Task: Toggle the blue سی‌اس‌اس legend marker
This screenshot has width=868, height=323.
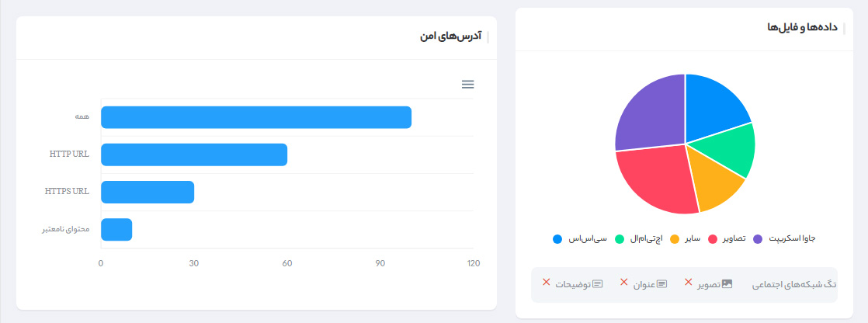Action: click(557, 239)
